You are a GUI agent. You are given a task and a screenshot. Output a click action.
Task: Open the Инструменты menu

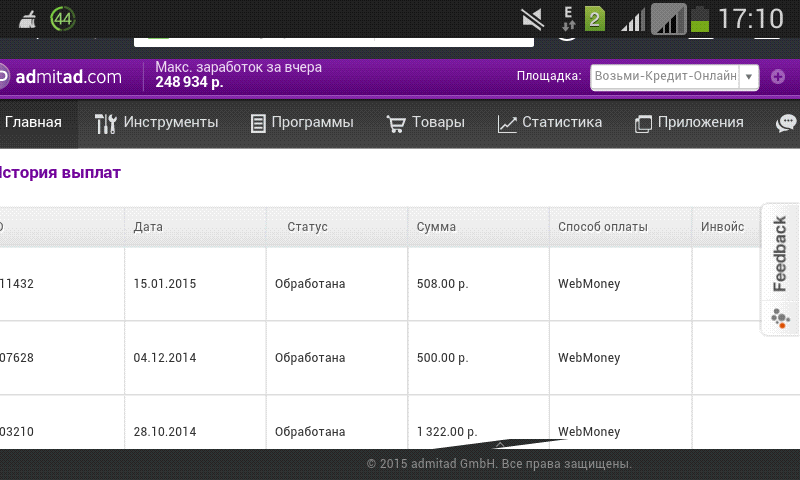[x=157, y=123]
